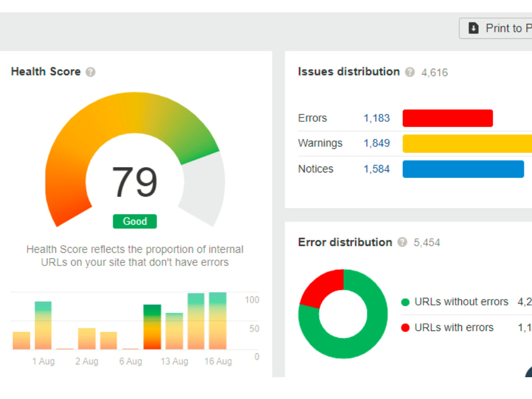The image size is (532, 399).
Task: Click the Errors row label
Action: tap(312, 118)
